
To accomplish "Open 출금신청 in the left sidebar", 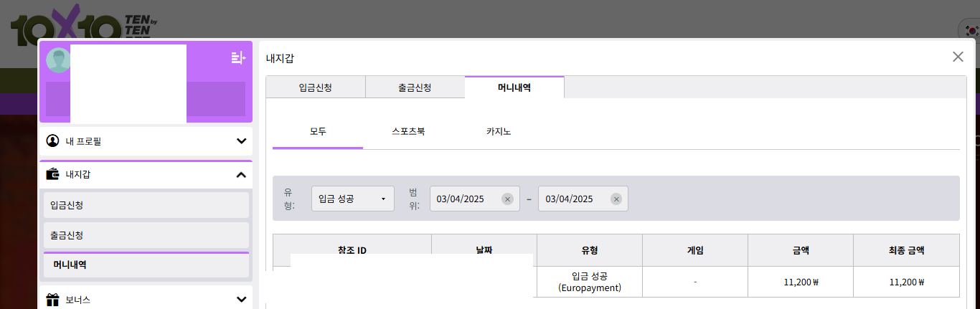I will click(x=146, y=235).
